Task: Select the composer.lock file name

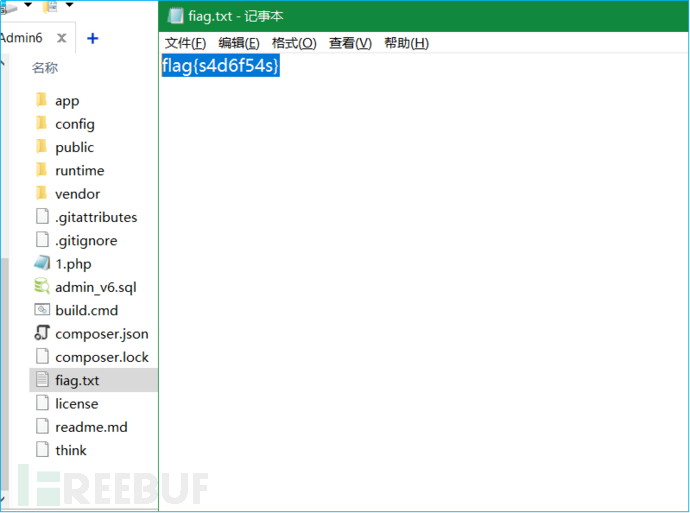Action: [x=102, y=357]
